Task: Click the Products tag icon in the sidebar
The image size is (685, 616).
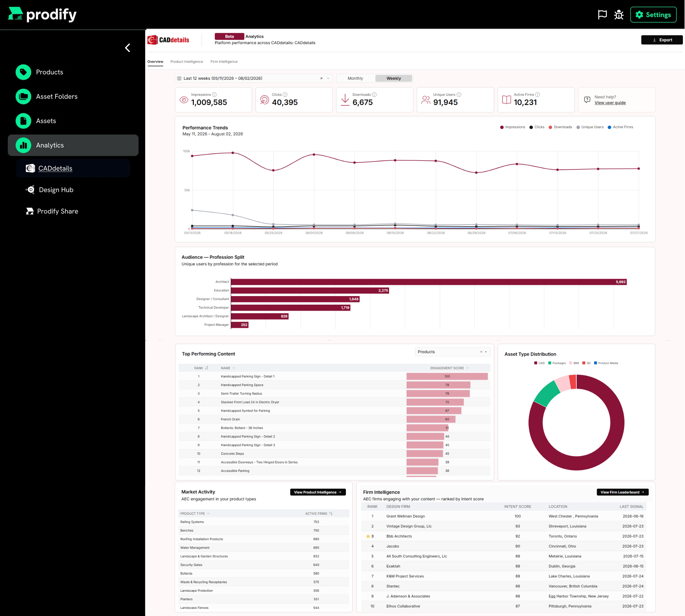Action: point(23,72)
